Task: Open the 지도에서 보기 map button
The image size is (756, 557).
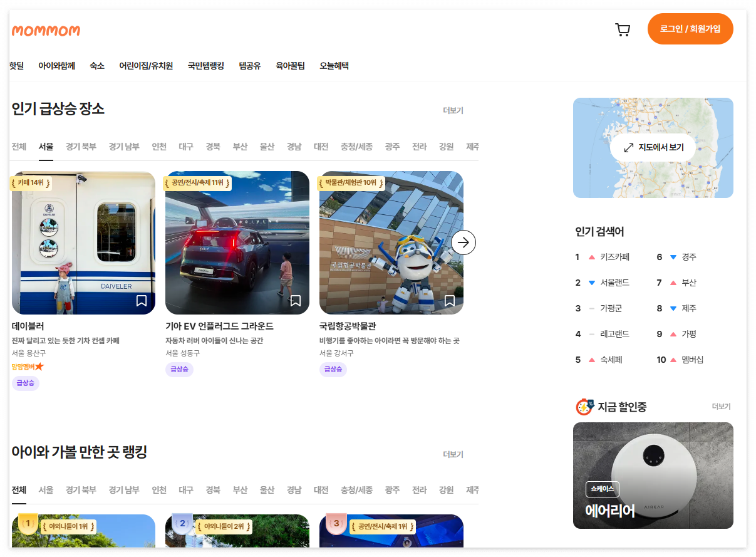Action: tap(653, 148)
